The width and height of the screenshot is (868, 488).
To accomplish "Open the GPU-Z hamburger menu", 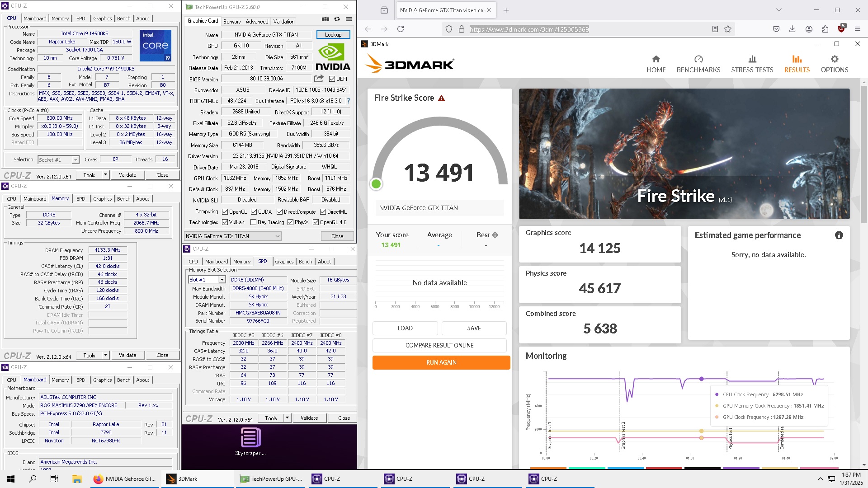I will 349,19.
